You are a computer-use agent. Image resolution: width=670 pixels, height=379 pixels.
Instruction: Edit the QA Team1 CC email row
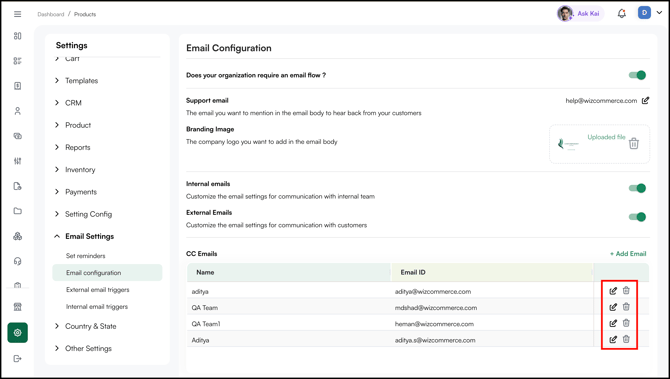(613, 323)
